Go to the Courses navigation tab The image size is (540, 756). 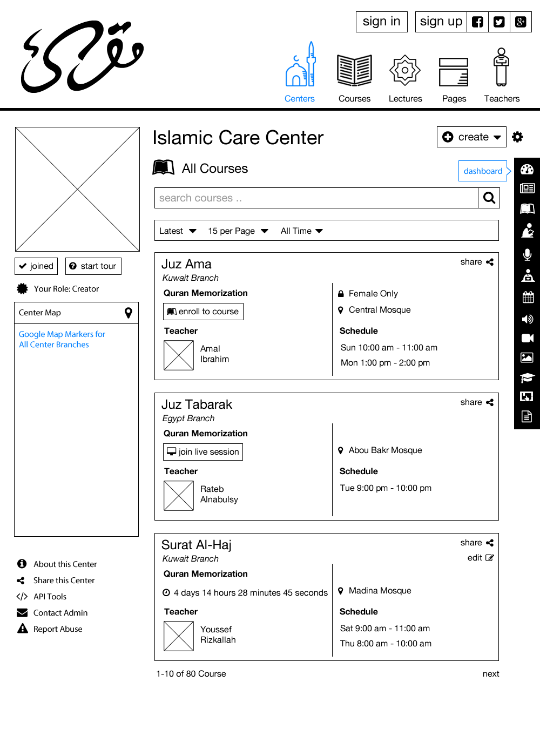(354, 76)
